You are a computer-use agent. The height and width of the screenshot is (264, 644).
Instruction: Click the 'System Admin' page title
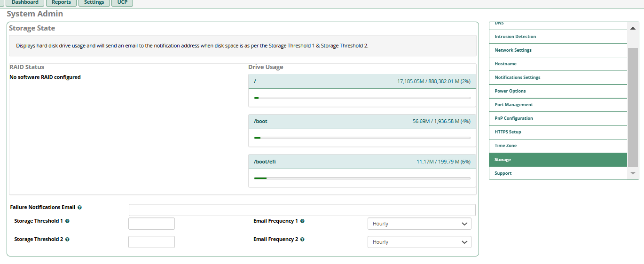pos(35,14)
